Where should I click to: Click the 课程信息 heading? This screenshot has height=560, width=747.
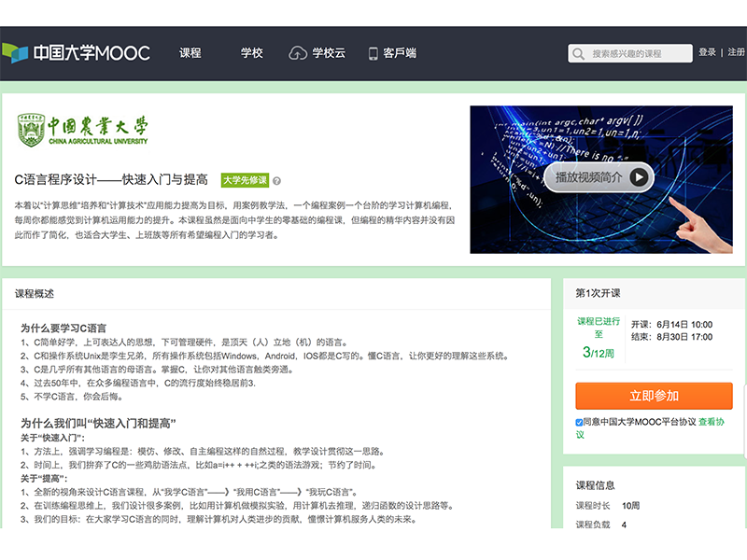coord(595,485)
